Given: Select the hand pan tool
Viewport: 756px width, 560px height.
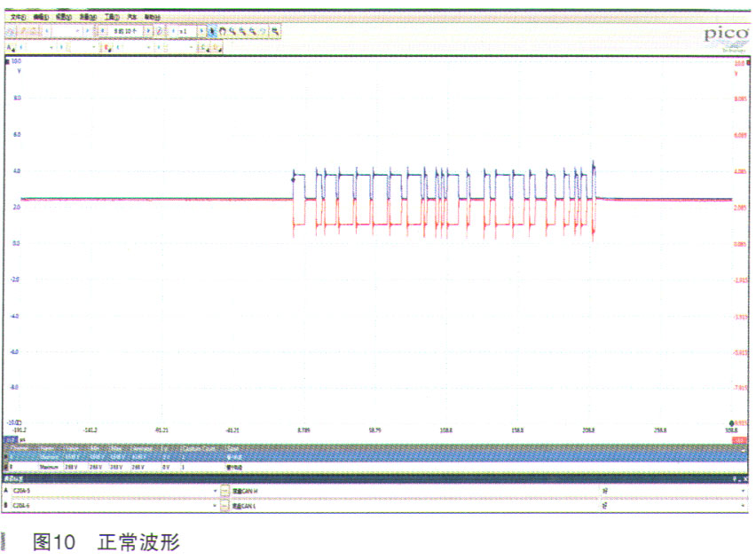Looking at the screenshot, I should [223, 32].
